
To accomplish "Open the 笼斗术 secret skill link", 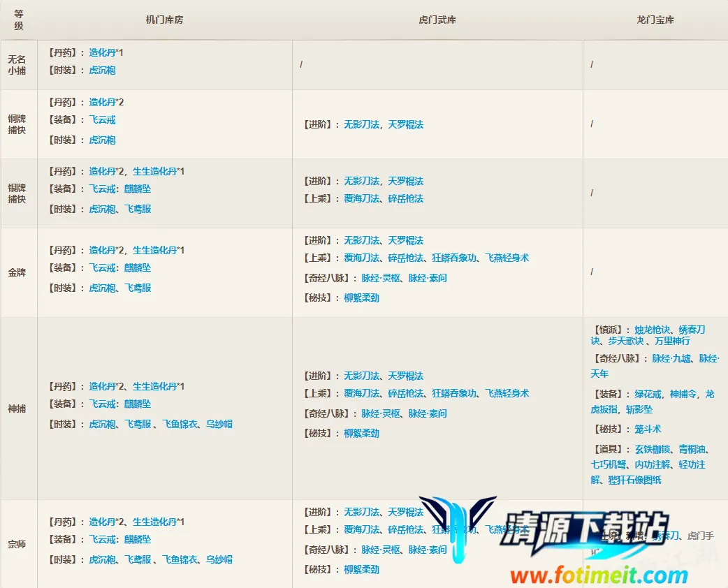I will [x=648, y=429].
